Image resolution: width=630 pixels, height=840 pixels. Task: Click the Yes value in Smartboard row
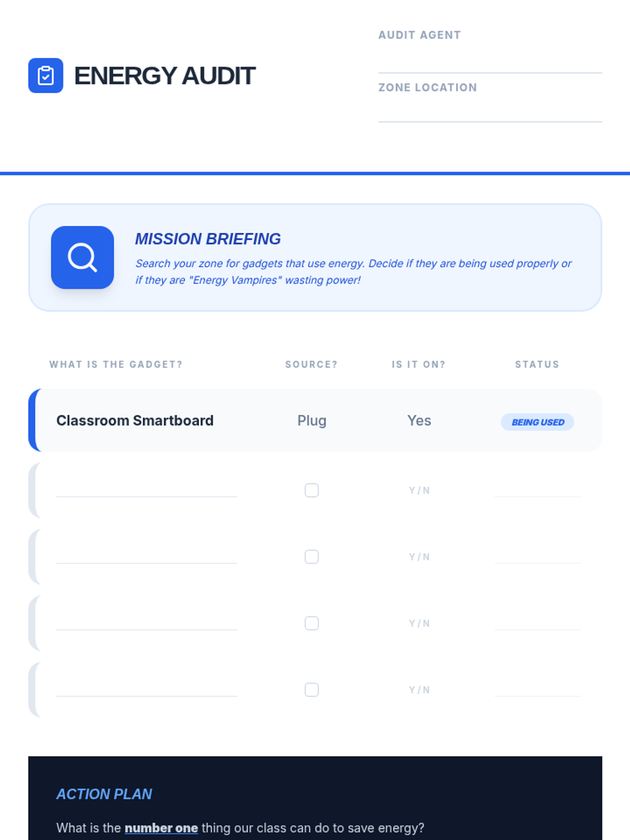point(419,421)
